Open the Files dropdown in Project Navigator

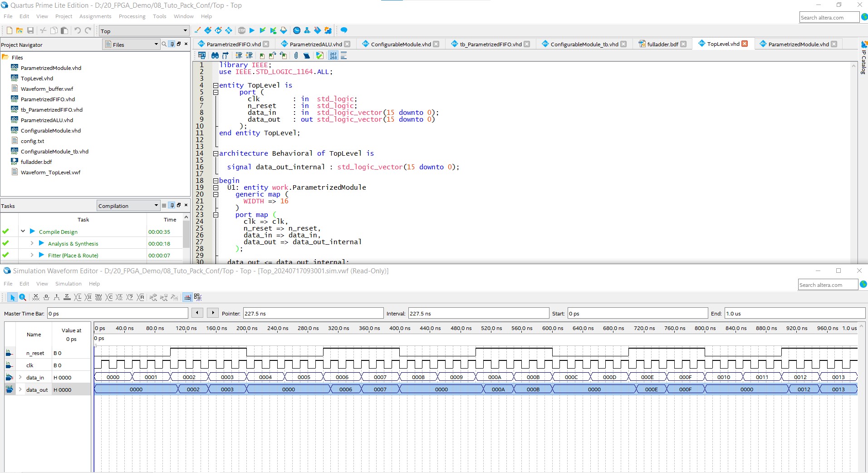point(132,44)
